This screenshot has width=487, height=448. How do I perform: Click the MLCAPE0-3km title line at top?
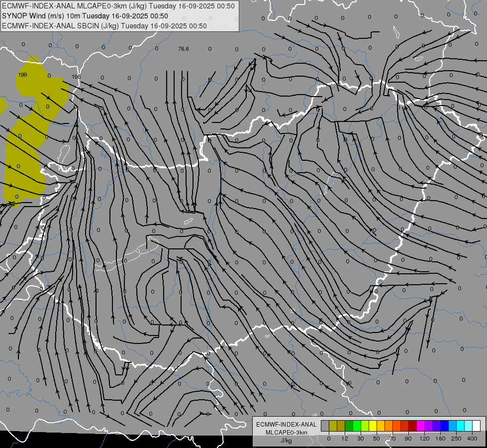pos(118,6)
